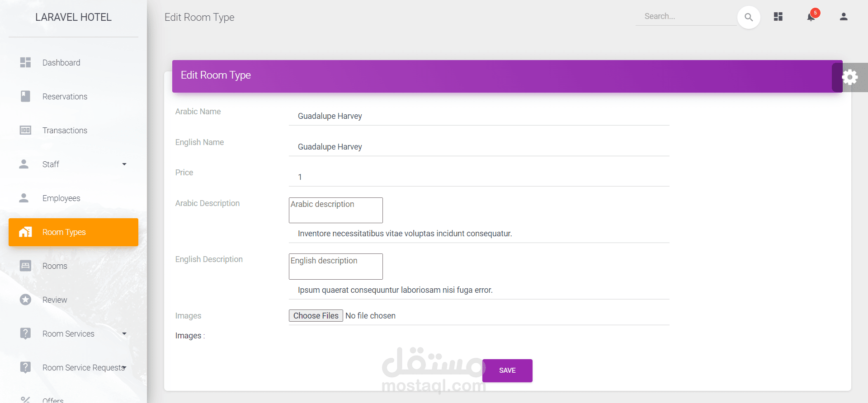Click the Reservations bookmark icon

tap(25, 96)
